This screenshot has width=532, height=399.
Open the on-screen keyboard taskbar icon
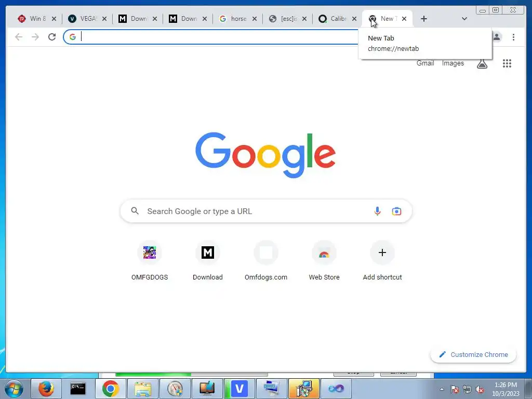point(271,389)
